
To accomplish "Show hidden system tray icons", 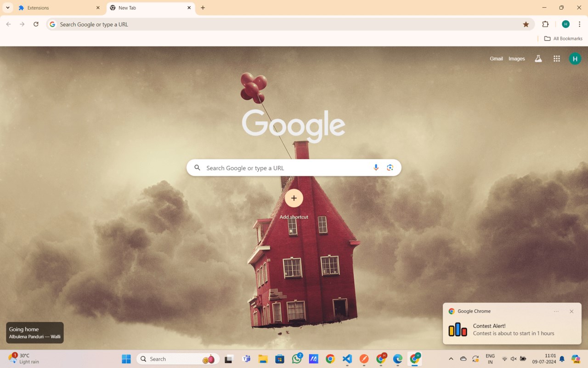I will coord(451,359).
